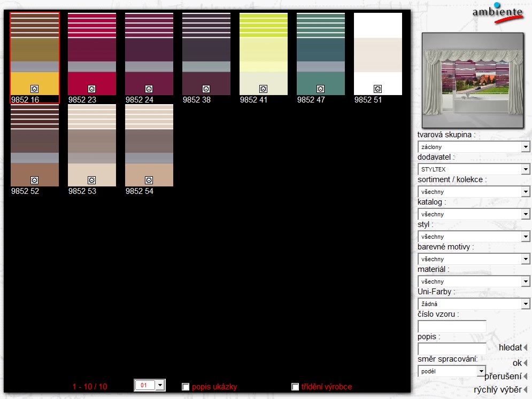
Task: Click the ok button text
Action: [x=517, y=363]
